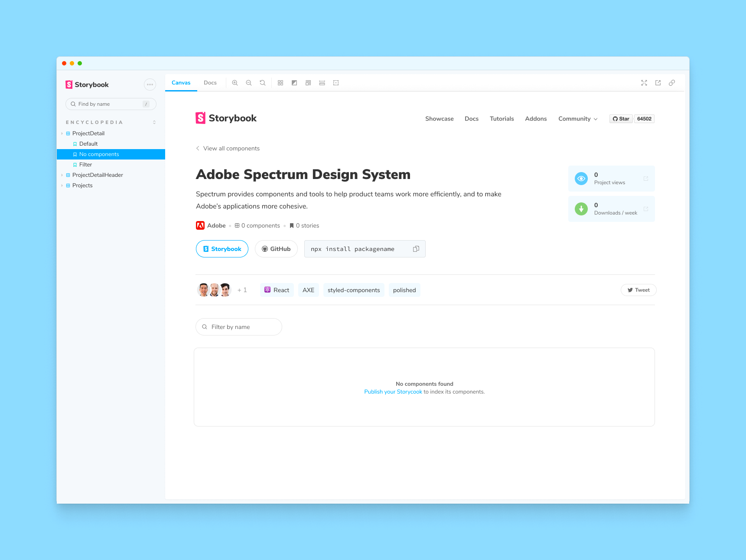
Task: Click the AXE tag
Action: pos(309,290)
